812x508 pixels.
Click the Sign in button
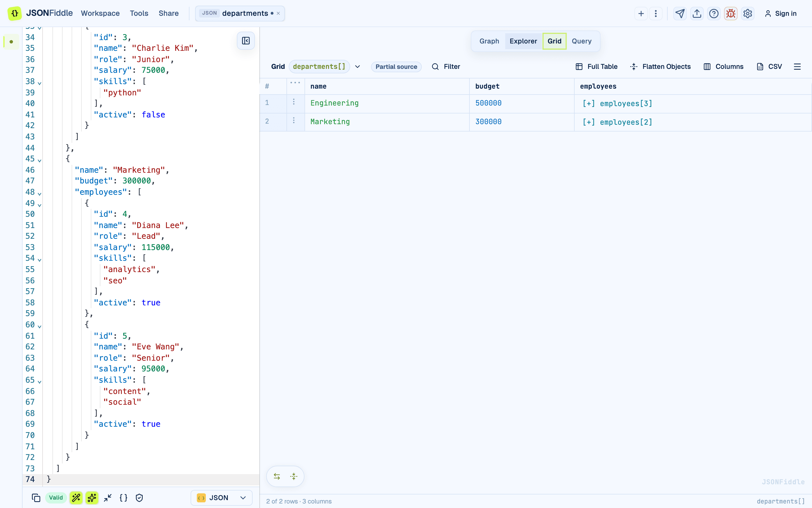coord(780,14)
